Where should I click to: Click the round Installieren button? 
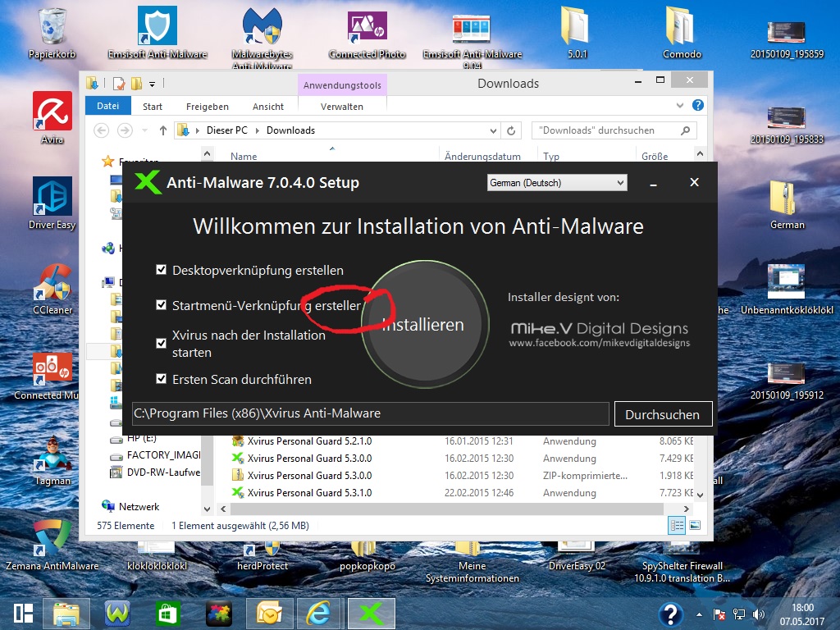pos(425,324)
